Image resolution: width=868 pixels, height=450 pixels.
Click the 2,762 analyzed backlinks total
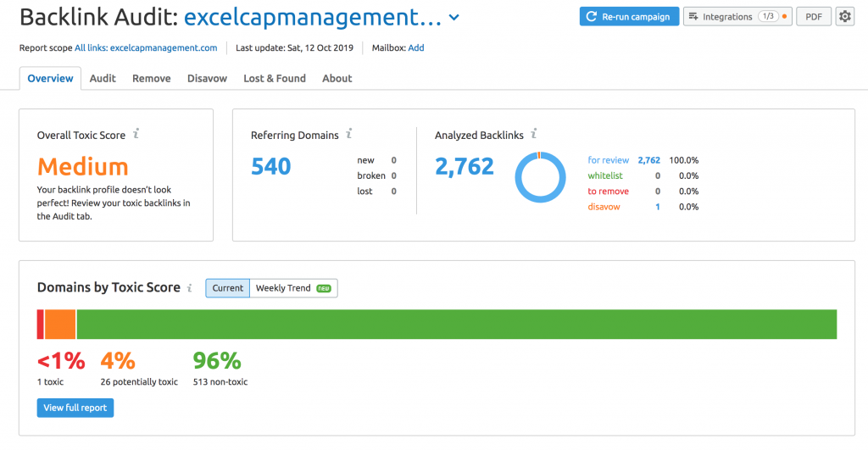[x=464, y=166]
